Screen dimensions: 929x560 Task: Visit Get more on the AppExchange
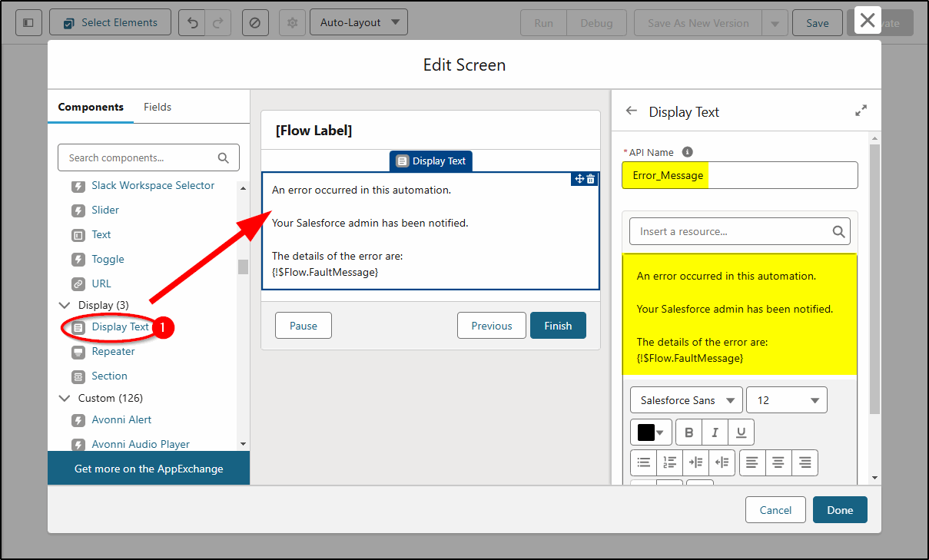(x=148, y=468)
